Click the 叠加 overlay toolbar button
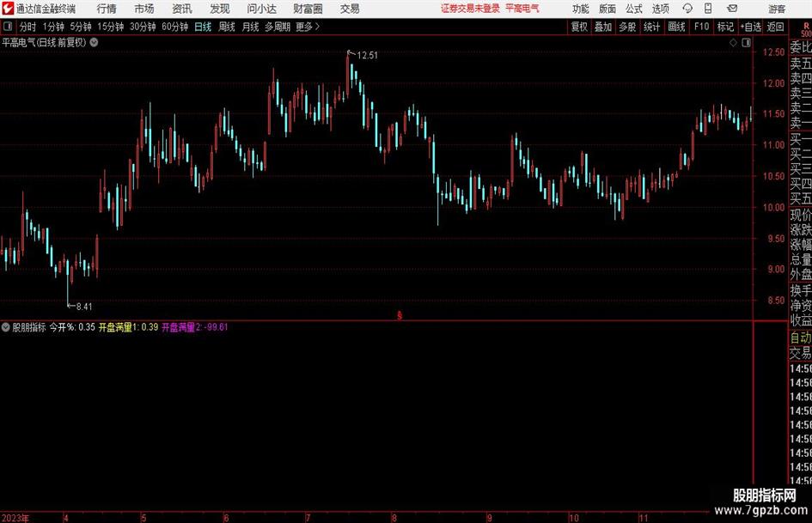The width and height of the screenshot is (812, 523). coord(603,27)
